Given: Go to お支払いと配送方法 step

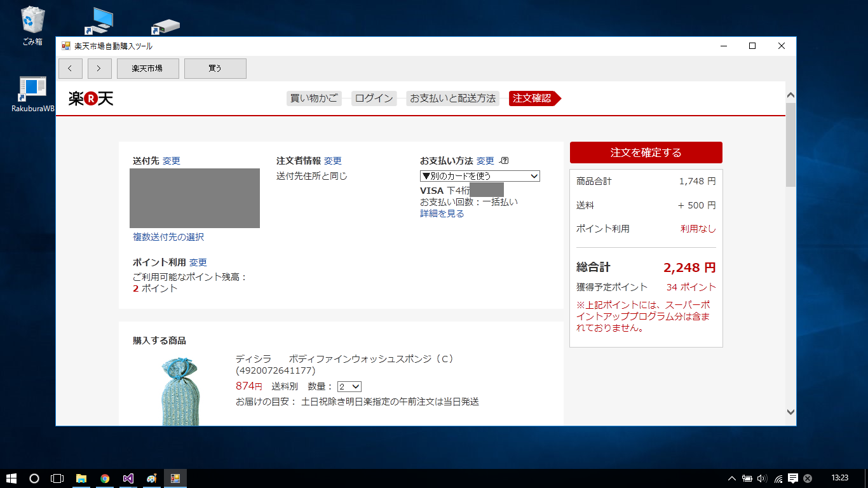Looking at the screenshot, I should tap(452, 98).
